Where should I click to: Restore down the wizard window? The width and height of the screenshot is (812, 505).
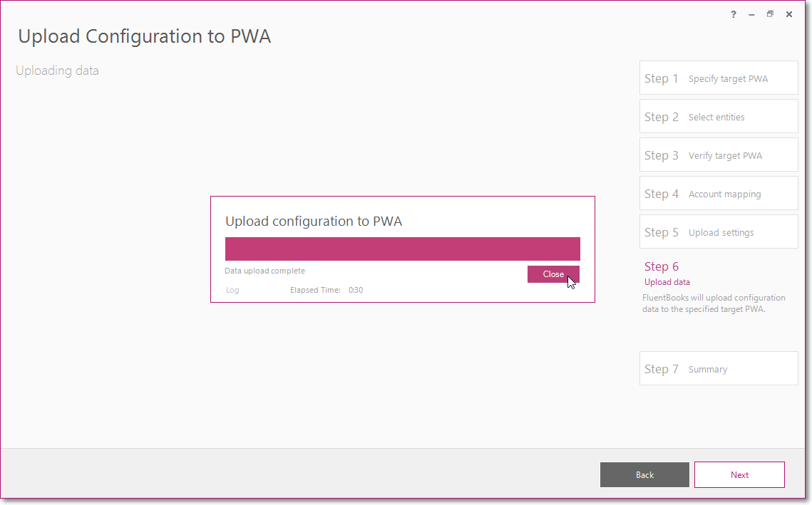(770, 14)
